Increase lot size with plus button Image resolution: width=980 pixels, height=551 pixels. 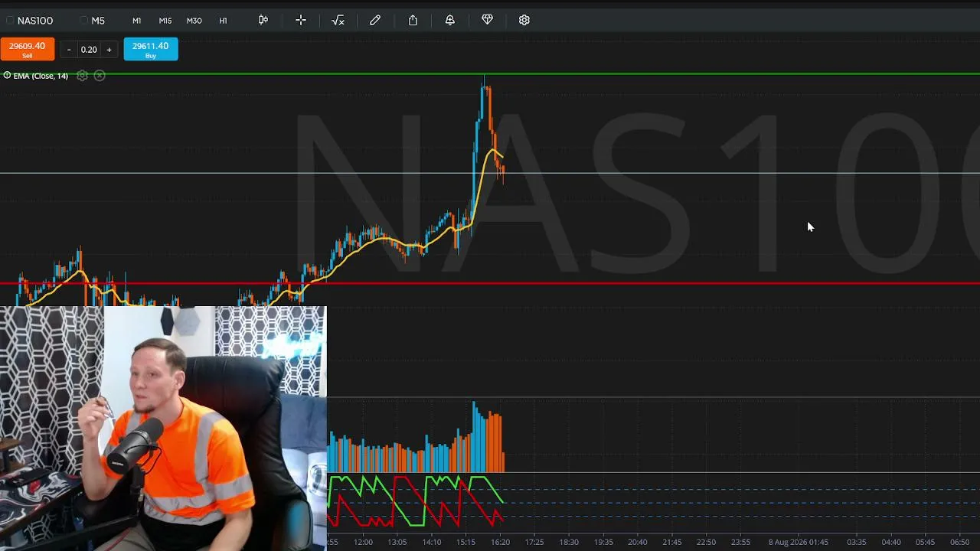[109, 50]
